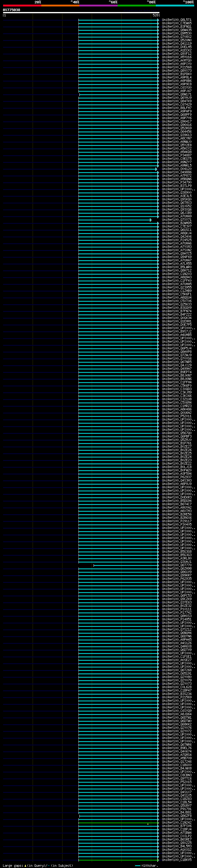Open hit UniRef100_C7EW65

tap(176, 23)
